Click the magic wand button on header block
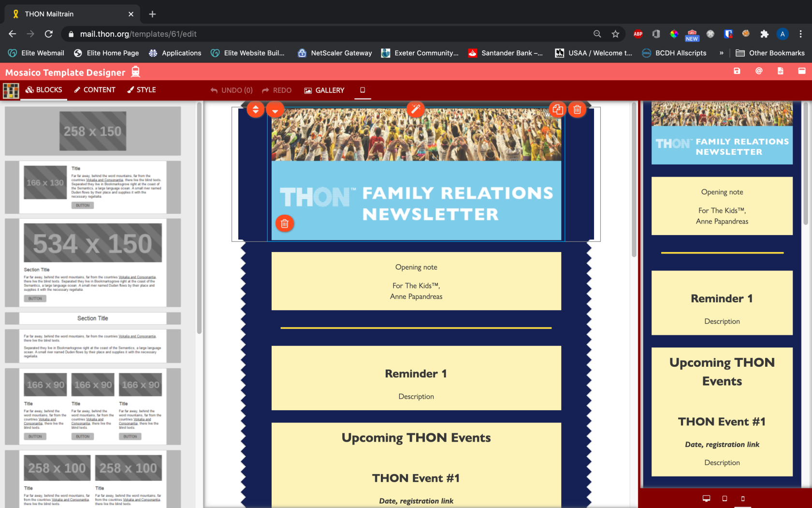This screenshot has width=812, height=508. (x=415, y=109)
